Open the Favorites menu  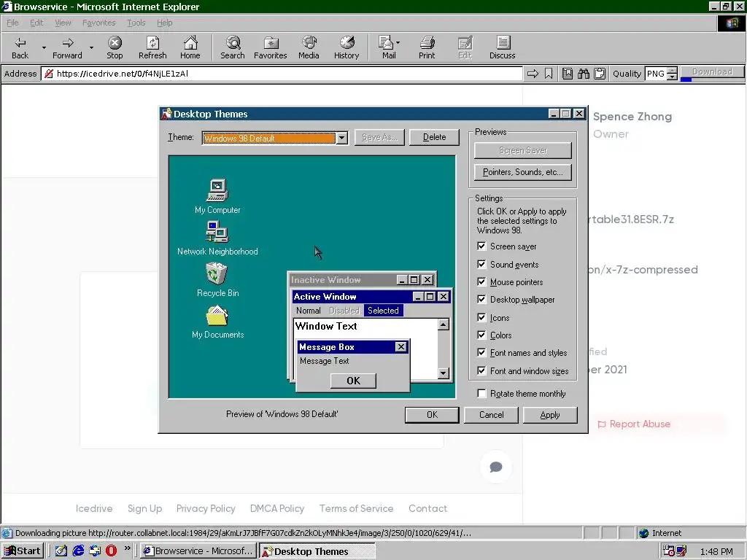coord(99,23)
